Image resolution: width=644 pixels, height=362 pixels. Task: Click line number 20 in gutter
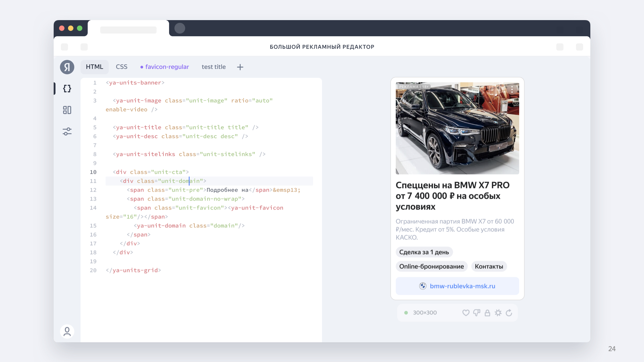click(x=93, y=270)
